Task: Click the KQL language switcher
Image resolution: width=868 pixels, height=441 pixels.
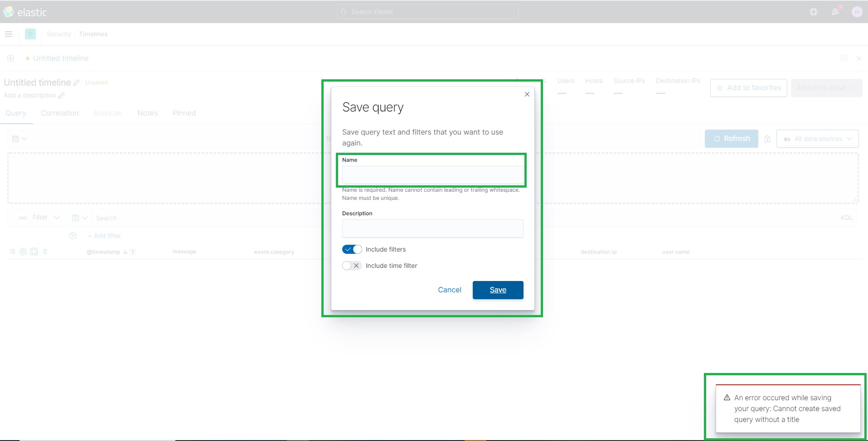Action: coord(846,218)
